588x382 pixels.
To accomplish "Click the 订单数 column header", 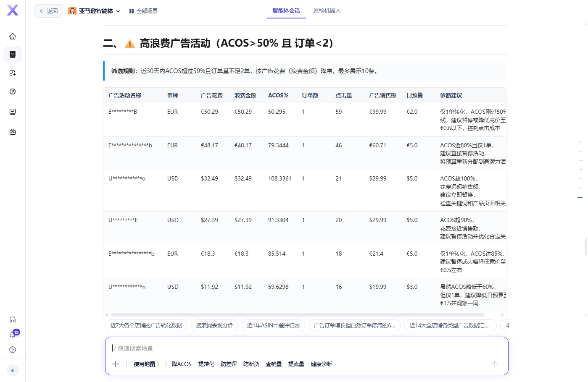I will point(310,95).
